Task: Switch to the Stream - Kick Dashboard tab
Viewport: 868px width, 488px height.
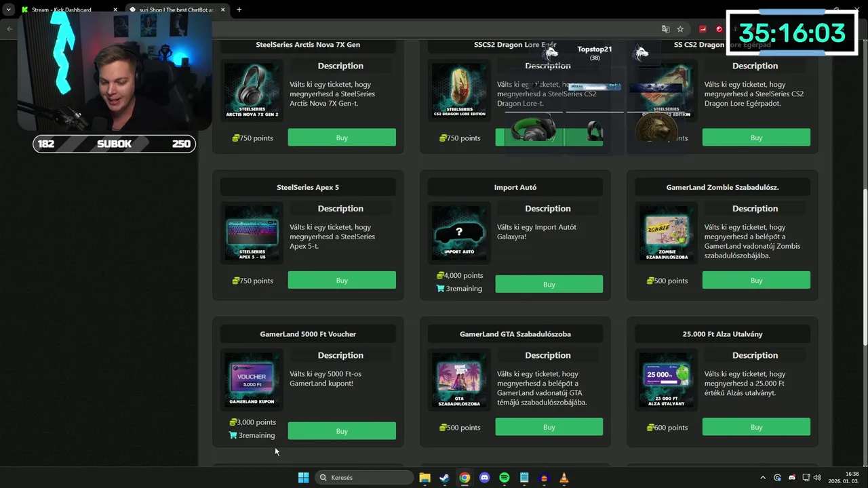Action: pos(66,9)
